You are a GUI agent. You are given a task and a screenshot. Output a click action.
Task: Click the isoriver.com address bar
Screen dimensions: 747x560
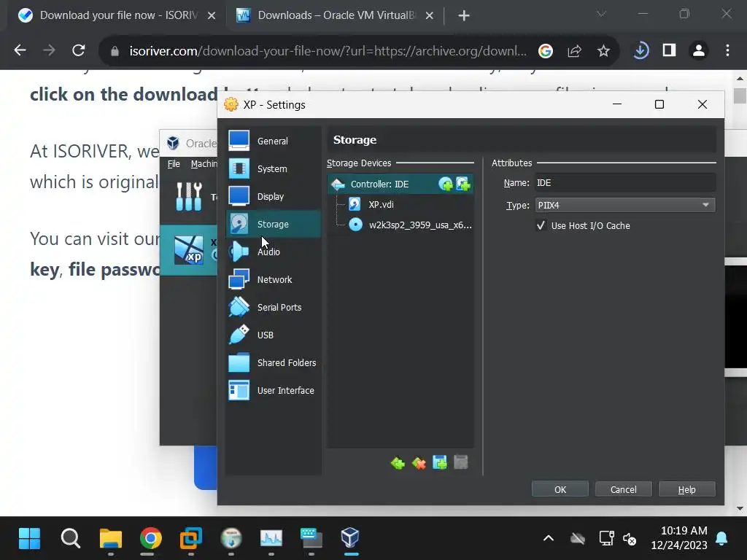(328, 50)
